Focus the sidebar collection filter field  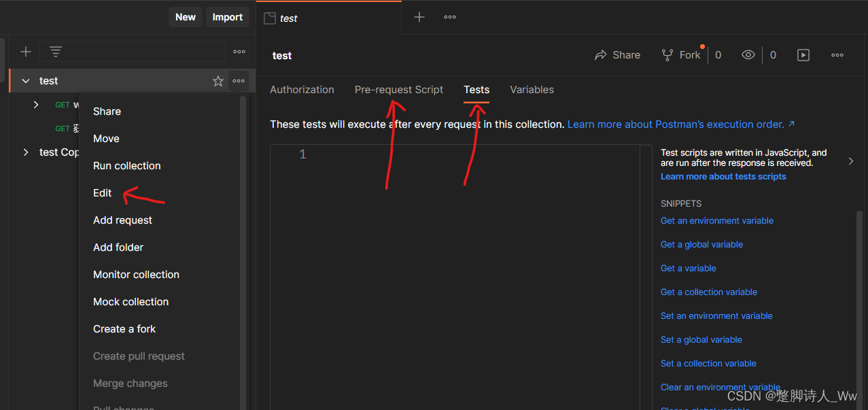point(133,52)
